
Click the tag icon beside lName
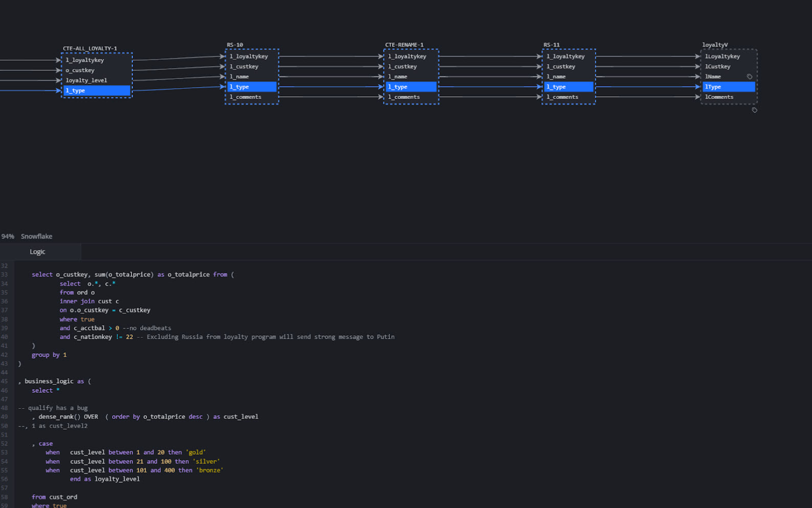click(x=749, y=77)
